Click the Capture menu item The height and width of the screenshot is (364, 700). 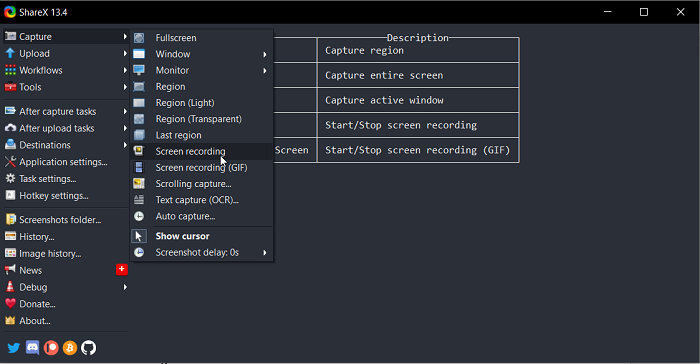pos(66,37)
